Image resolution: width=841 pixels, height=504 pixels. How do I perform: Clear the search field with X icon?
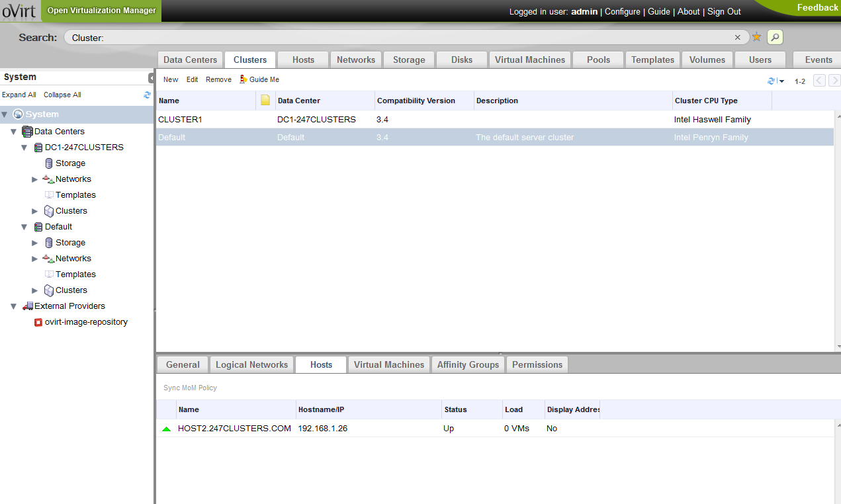tap(738, 38)
